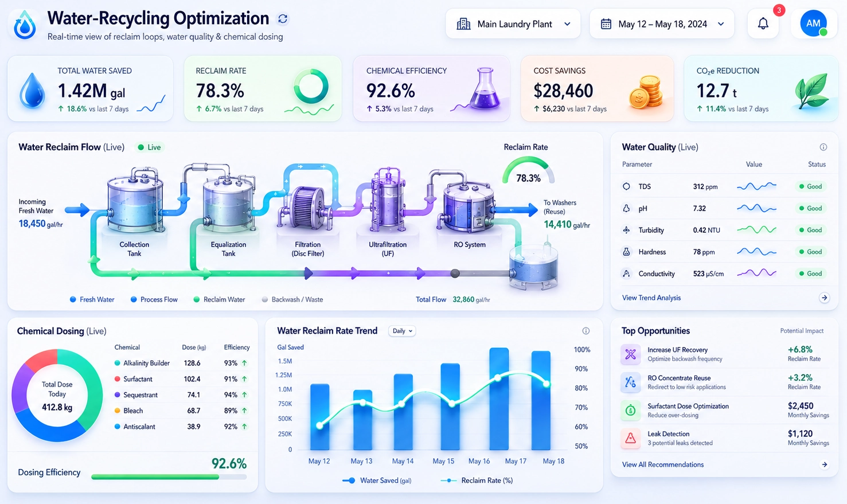Click the Leak Detection warning icon

pyautogui.click(x=630, y=439)
